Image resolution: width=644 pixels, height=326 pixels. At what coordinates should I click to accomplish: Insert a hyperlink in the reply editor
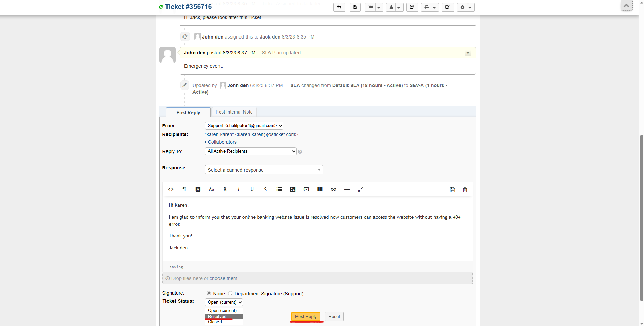[333, 190]
